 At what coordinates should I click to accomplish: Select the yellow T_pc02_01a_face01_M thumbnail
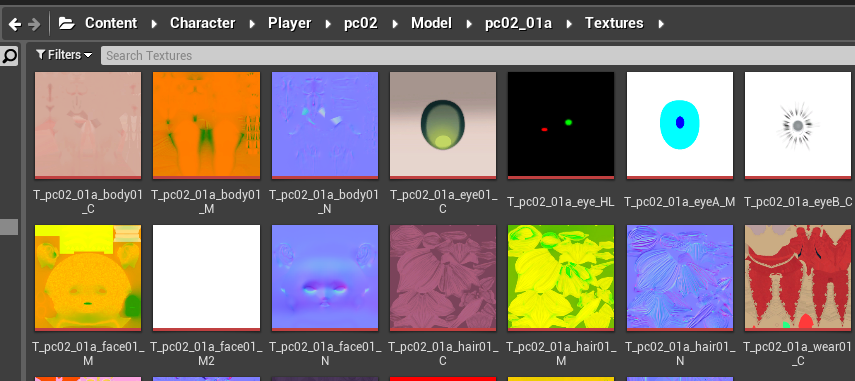pyautogui.click(x=88, y=278)
